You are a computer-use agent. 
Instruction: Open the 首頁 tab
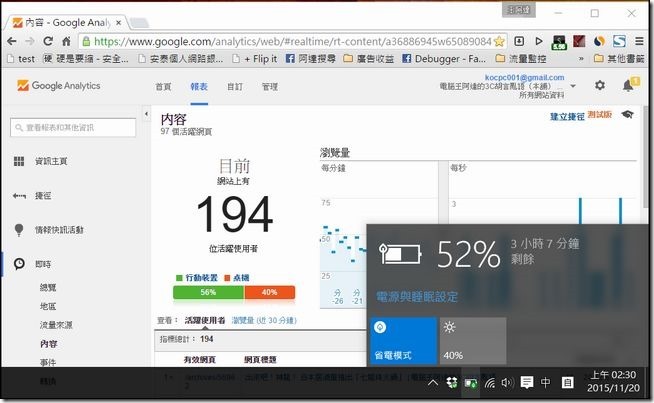point(163,87)
